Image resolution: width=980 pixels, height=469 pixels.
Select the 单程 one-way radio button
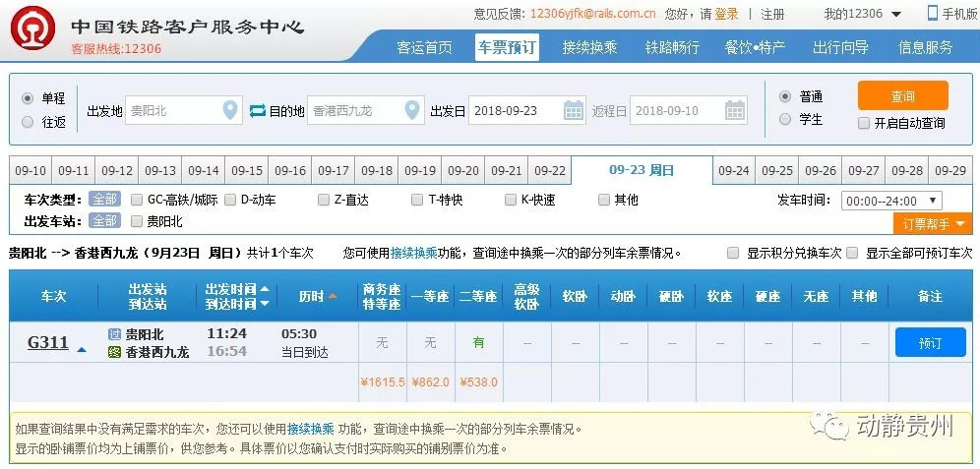click(x=27, y=98)
